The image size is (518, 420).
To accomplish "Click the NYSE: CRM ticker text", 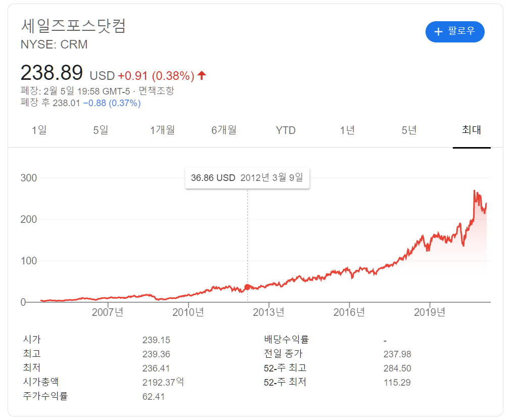I will pos(54,44).
